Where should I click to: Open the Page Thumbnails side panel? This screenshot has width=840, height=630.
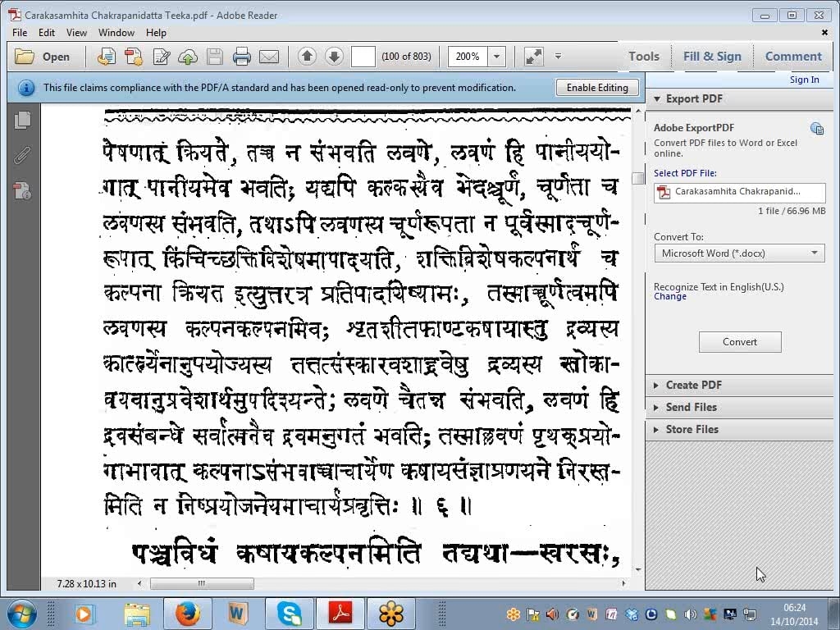(x=22, y=120)
